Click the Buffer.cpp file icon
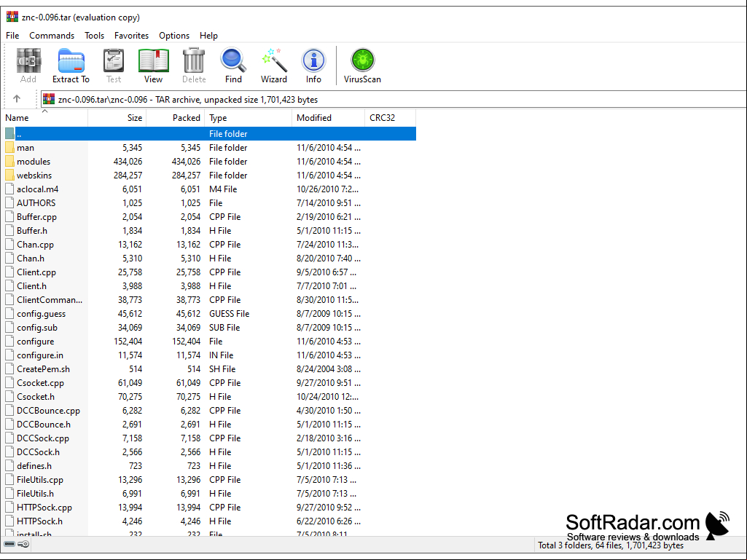The height and width of the screenshot is (560, 747). 9,217
